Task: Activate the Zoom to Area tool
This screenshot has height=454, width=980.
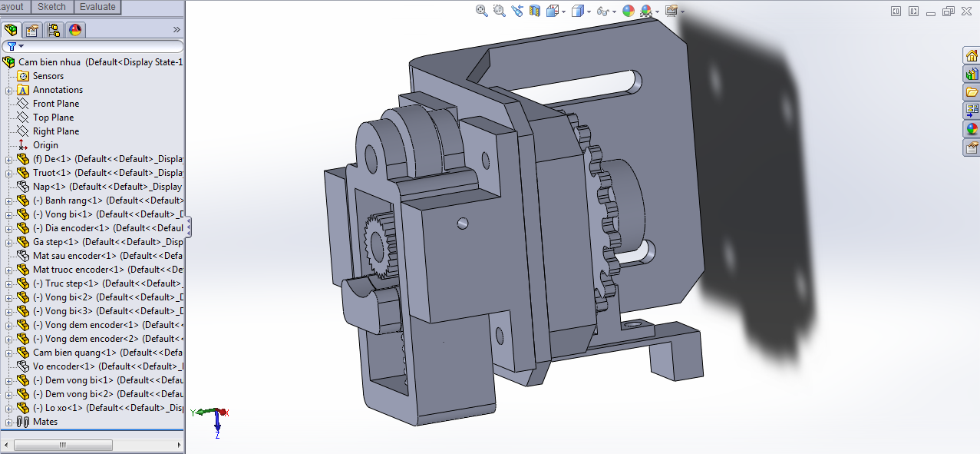Action: [x=498, y=11]
